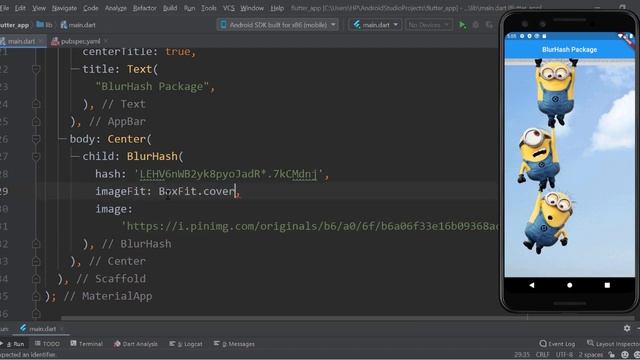Click the pinimg image URL string
This screenshot has height=360, width=640.
coord(310,226)
